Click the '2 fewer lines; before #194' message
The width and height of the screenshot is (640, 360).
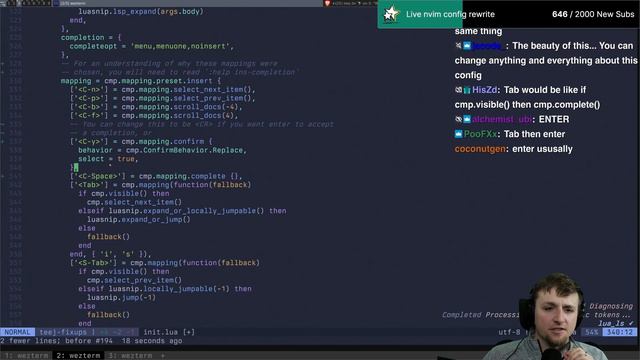coord(56,341)
